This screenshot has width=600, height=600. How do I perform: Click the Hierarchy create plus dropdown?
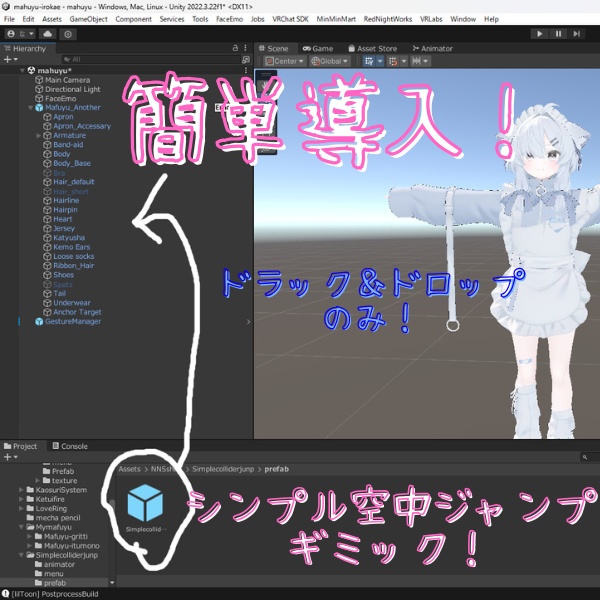point(10,59)
